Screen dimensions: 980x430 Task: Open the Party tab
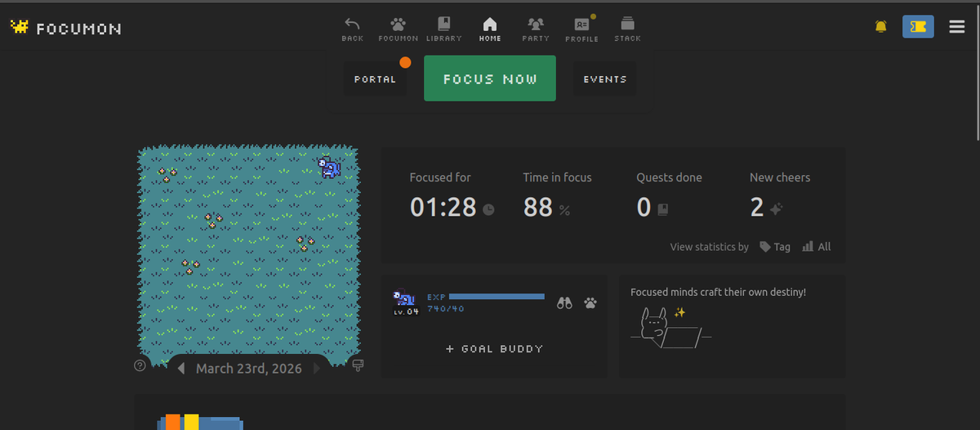coord(536,29)
